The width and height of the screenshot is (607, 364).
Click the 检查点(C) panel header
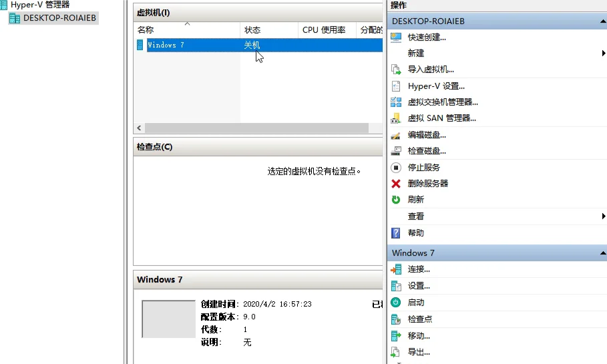258,147
